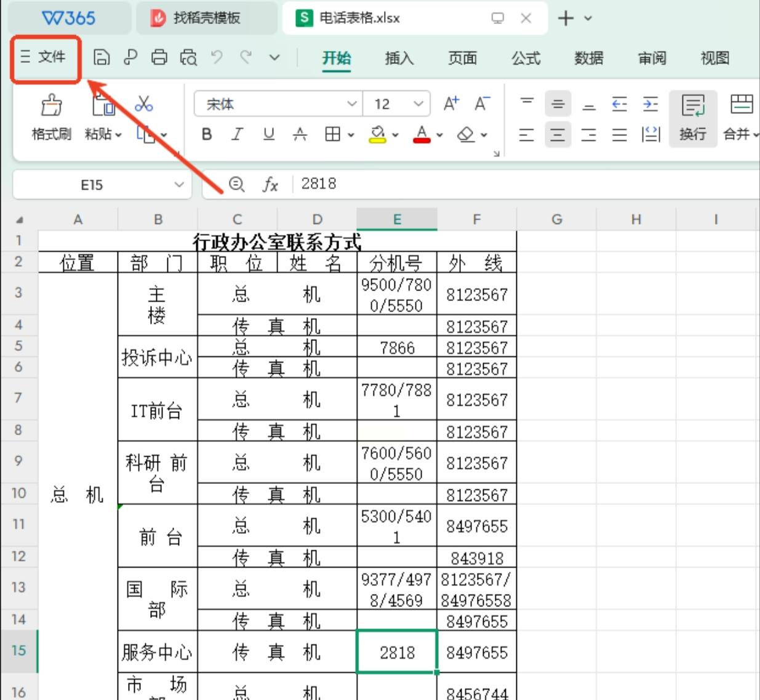Select left horizontal alignment
The image size is (760, 700).
point(527,134)
